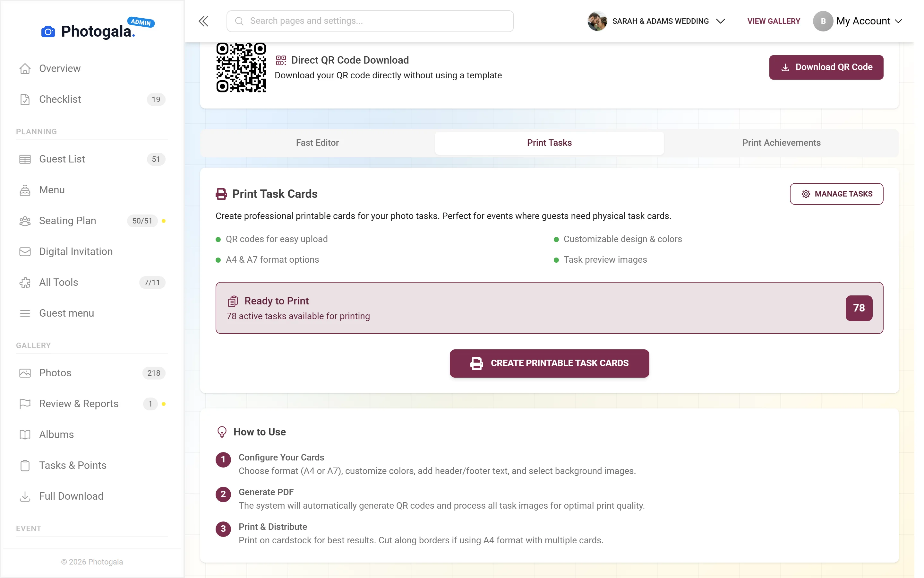
Task: Click the Digital Invitation envelope icon
Action: tap(25, 251)
